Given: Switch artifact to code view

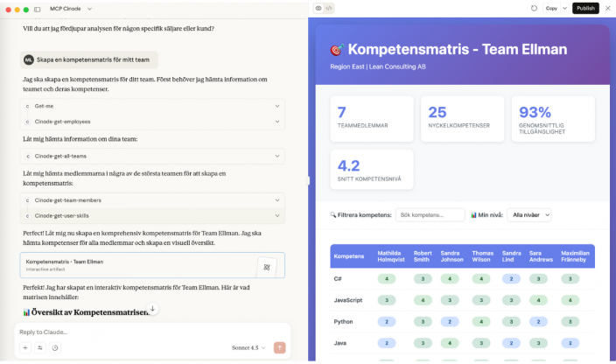Looking at the screenshot, I should pyautogui.click(x=329, y=8).
